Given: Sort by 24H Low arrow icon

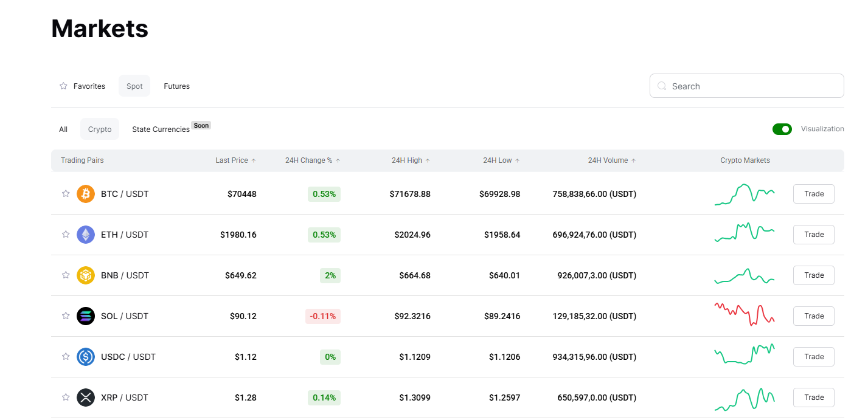Looking at the screenshot, I should point(518,160).
